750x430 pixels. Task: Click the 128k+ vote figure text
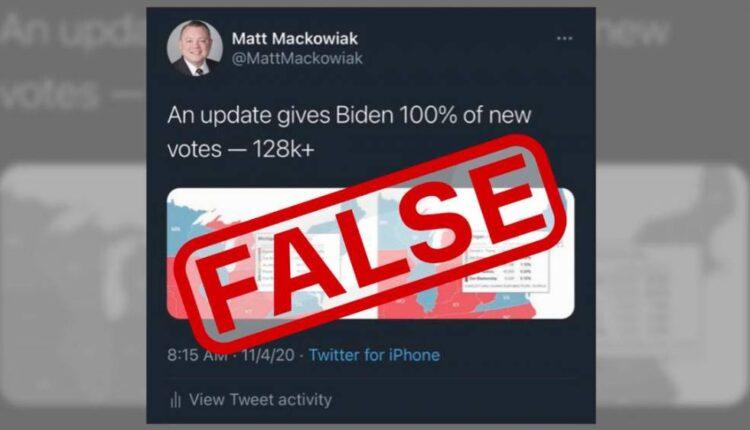pos(283,149)
